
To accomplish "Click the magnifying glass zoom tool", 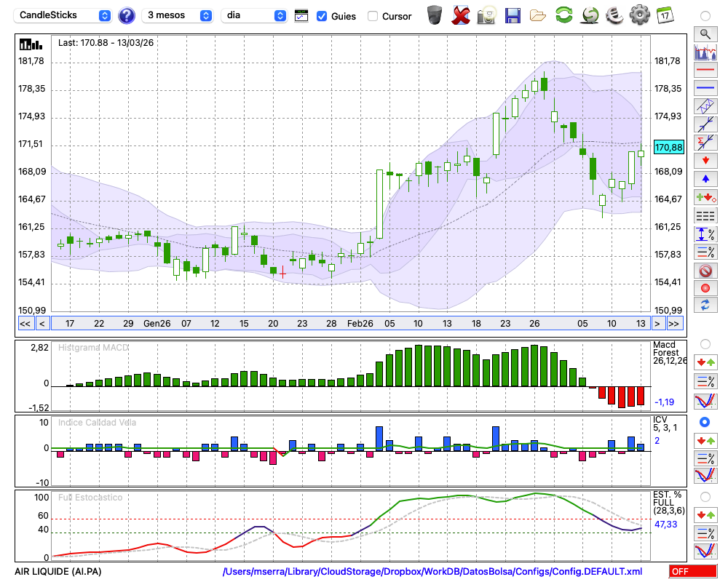I will pyautogui.click(x=705, y=33).
